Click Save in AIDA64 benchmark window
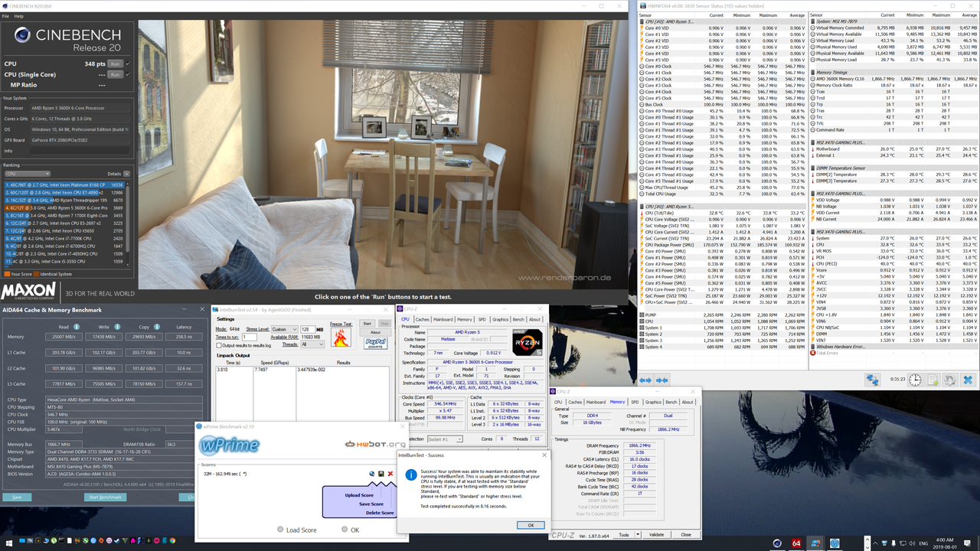 (x=17, y=497)
